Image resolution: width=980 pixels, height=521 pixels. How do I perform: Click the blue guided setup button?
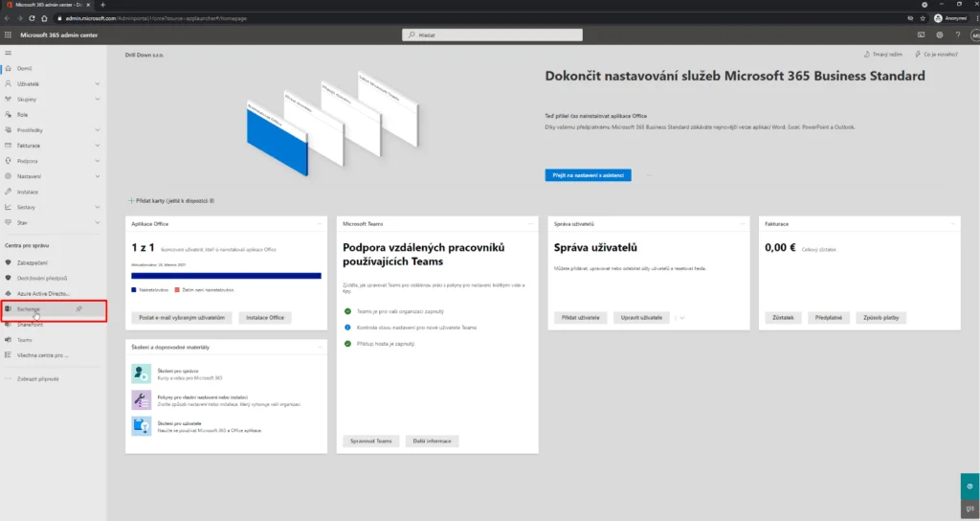pyautogui.click(x=589, y=175)
